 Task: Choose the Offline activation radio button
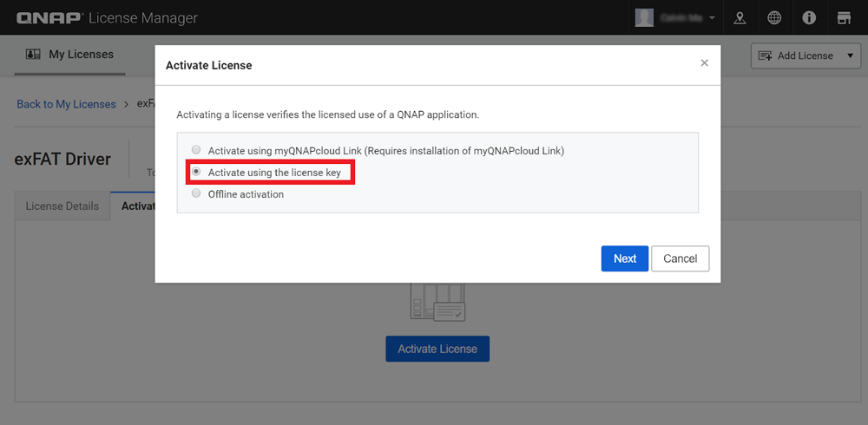click(x=196, y=194)
